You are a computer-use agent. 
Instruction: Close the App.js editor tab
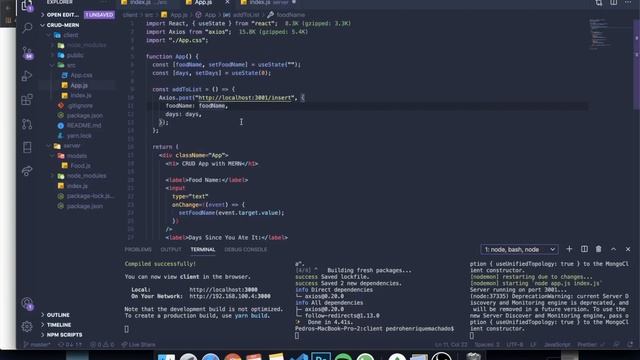227,2
